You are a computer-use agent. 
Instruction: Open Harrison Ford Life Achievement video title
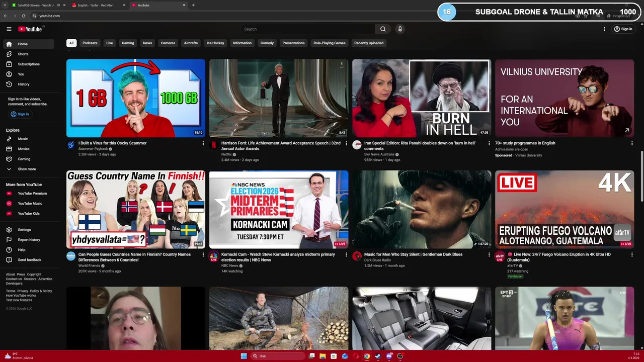[x=281, y=146]
